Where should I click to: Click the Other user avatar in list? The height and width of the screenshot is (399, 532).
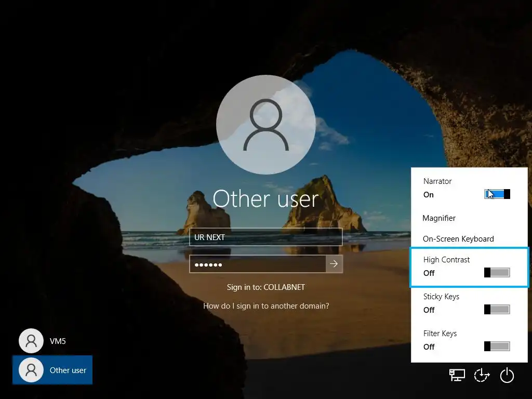coord(31,370)
